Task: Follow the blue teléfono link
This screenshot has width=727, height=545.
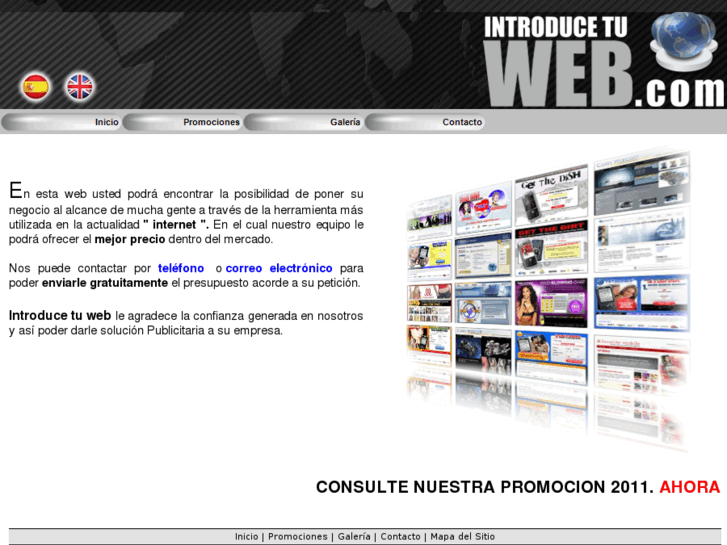Action: pos(181,268)
